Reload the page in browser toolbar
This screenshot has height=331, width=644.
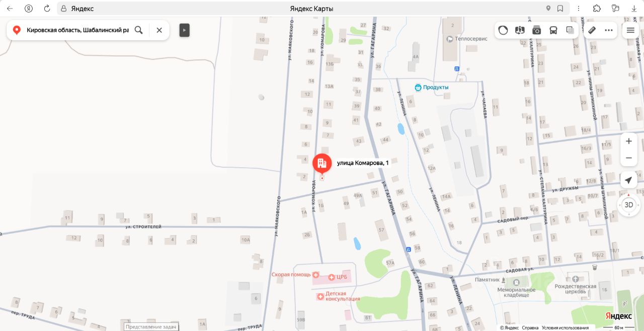[x=47, y=9]
